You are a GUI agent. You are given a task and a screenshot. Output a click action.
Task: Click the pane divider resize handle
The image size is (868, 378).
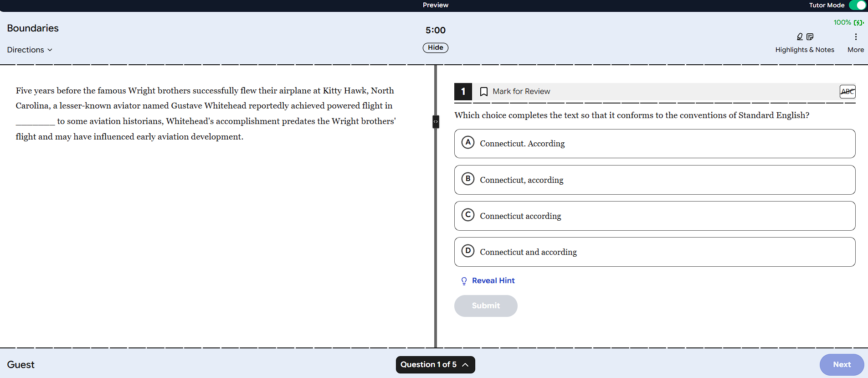[436, 121]
